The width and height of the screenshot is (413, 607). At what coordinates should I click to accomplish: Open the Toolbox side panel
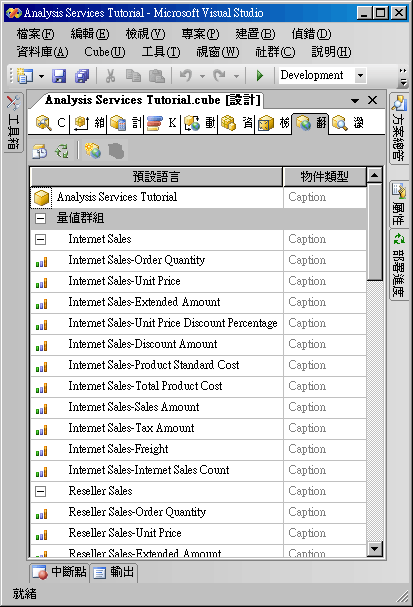point(13,122)
